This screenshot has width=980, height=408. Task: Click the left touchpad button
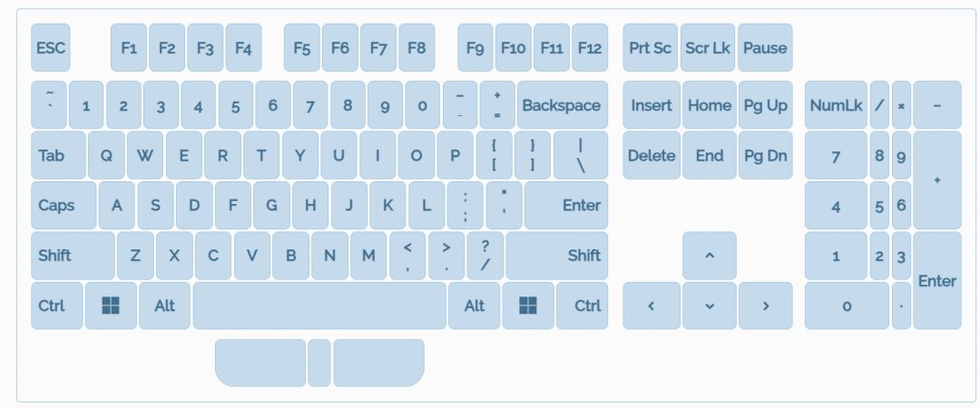(260, 363)
